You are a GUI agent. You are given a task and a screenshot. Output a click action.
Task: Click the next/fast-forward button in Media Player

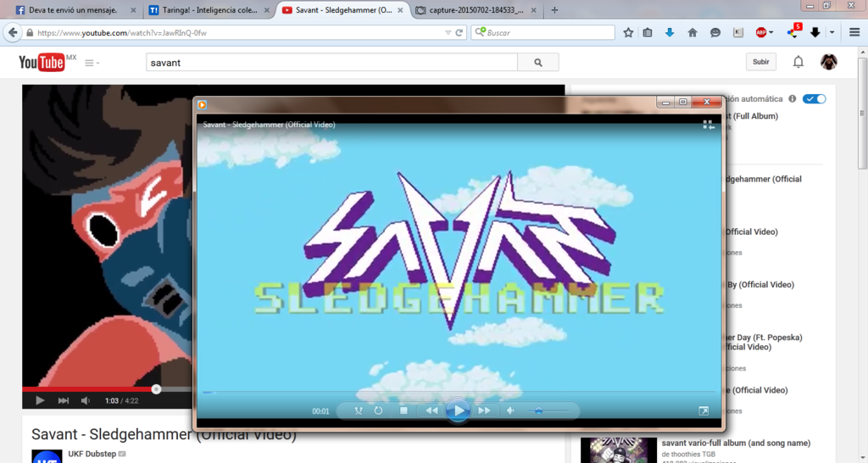click(x=484, y=410)
